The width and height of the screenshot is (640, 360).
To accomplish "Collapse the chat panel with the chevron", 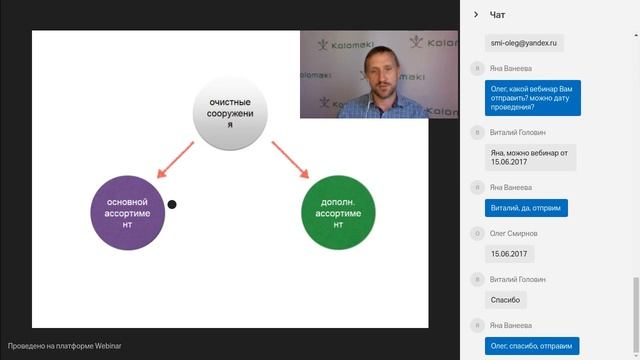I will click(x=476, y=15).
